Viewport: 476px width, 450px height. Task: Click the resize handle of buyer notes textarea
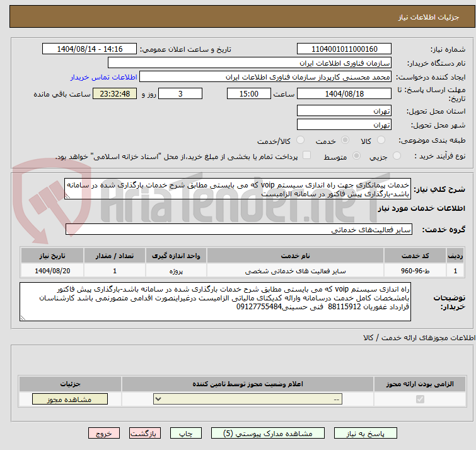(23, 318)
